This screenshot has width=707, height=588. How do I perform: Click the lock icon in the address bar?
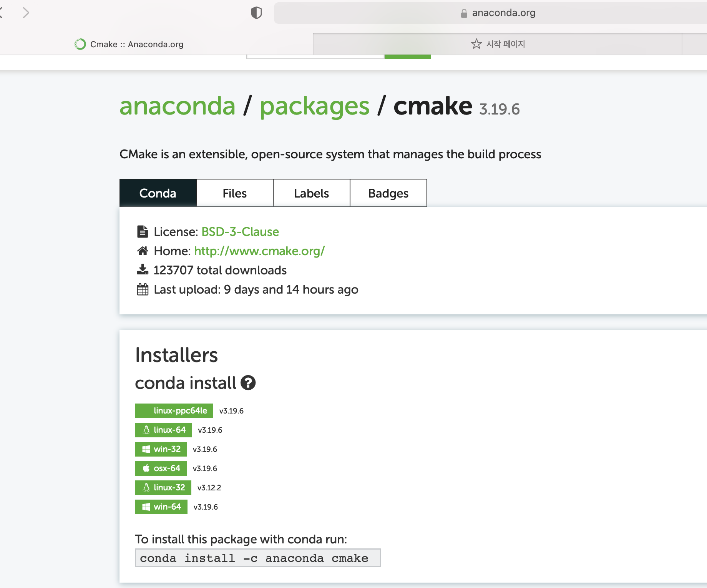[x=464, y=13]
